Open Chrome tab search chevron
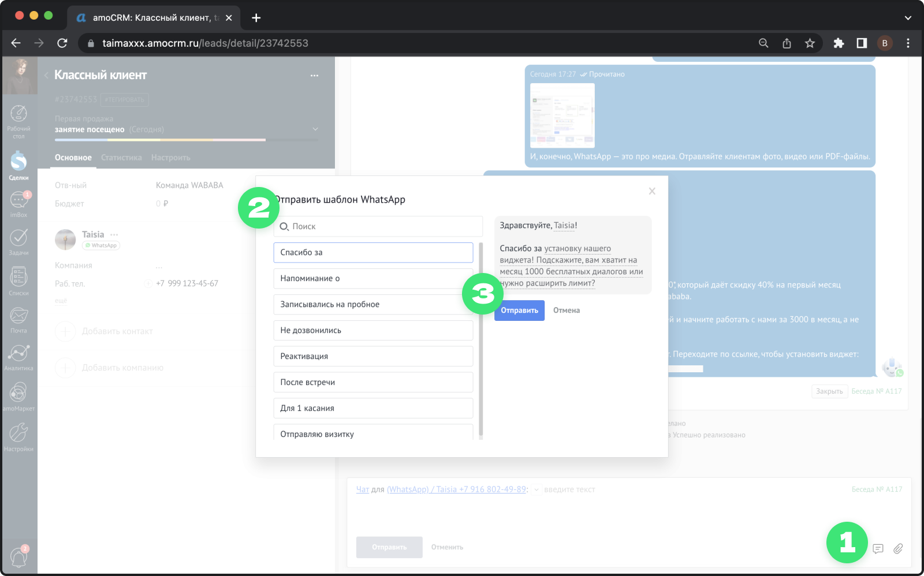This screenshot has width=924, height=576. (x=908, y=18)
